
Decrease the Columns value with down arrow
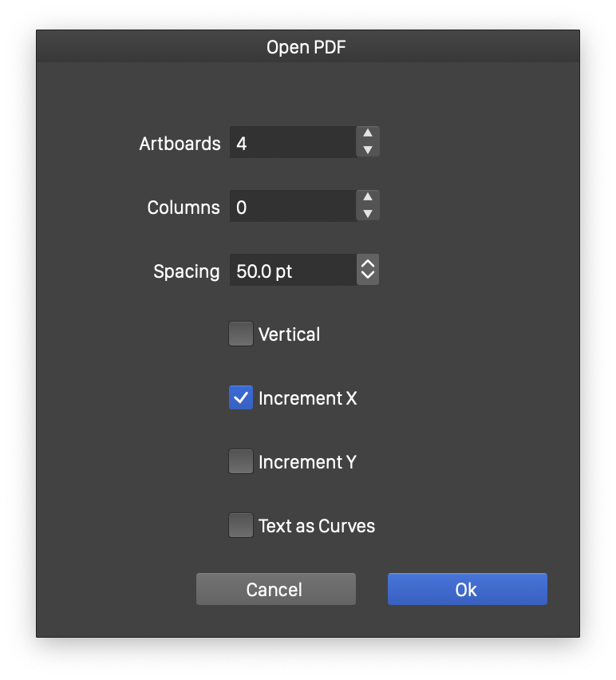click(x=368, y=214)
